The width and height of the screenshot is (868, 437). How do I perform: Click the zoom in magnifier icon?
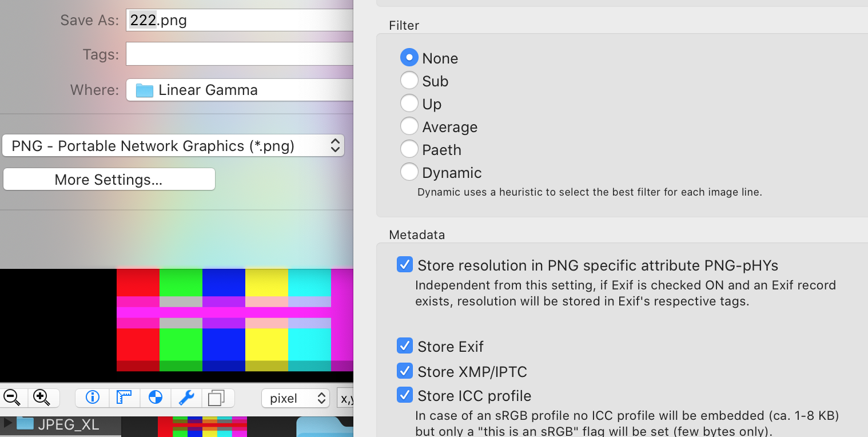tap(42, 397)
